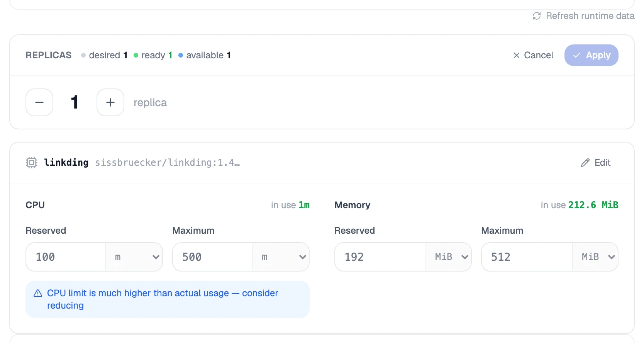Click the sissbruecker/linkding image name
644x343 pixels.
click(168, 163)
